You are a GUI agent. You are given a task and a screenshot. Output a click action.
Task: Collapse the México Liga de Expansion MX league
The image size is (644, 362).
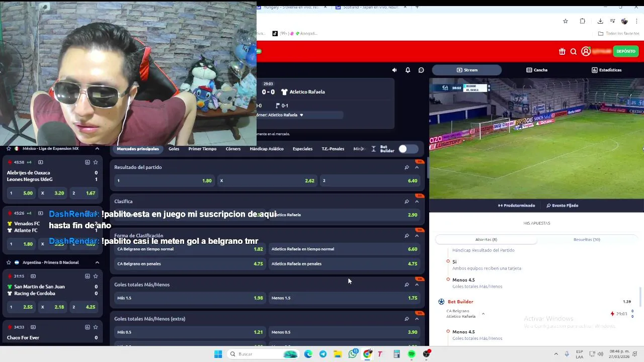point(97,149)
